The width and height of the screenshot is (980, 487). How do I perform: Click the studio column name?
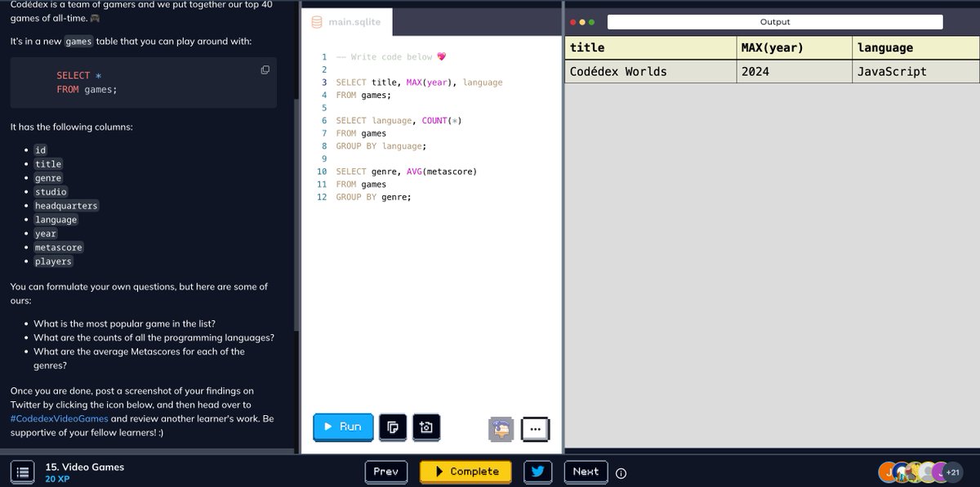(x=51, y=192)
